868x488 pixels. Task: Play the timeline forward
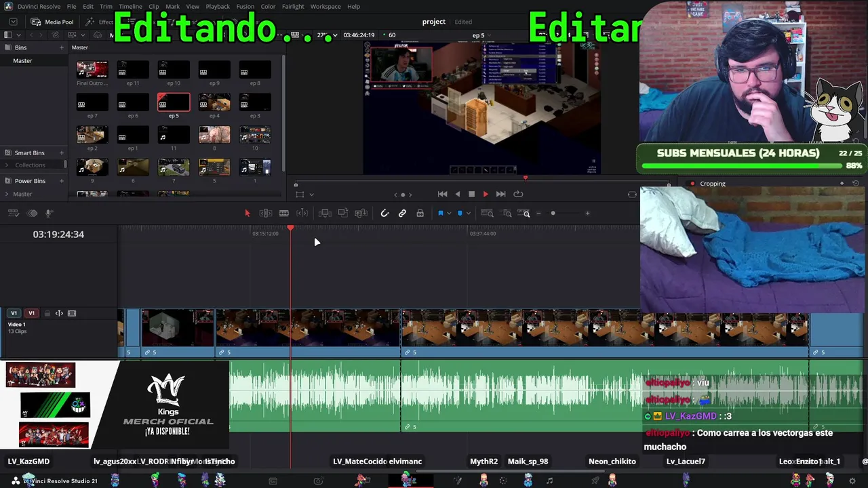[486, 194]
